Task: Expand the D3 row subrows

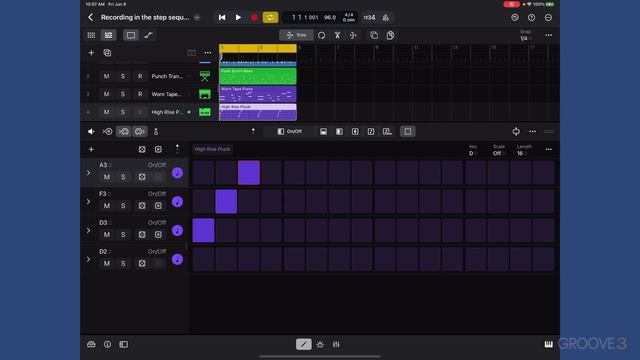Action: coord(89,231)
